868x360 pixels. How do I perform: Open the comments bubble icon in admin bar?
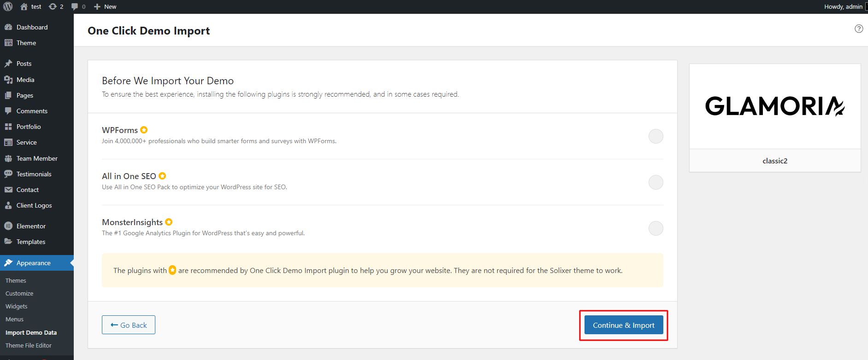(75, 6)
